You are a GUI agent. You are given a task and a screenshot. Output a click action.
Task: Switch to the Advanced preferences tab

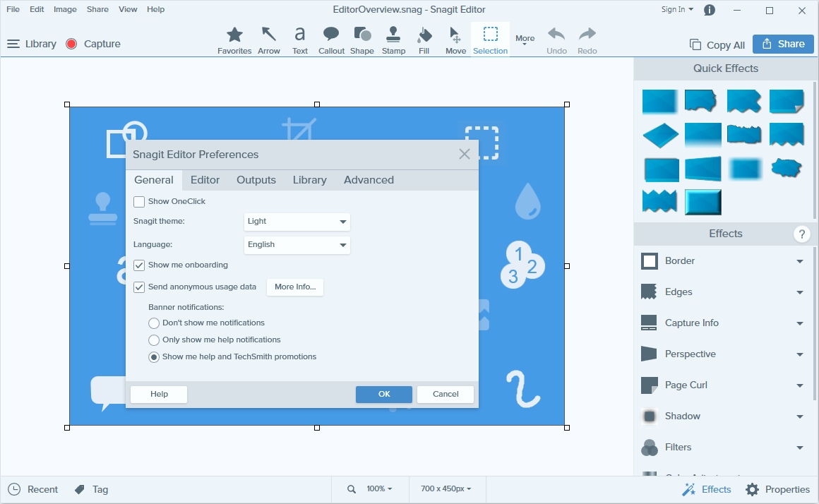click(369, 180)
